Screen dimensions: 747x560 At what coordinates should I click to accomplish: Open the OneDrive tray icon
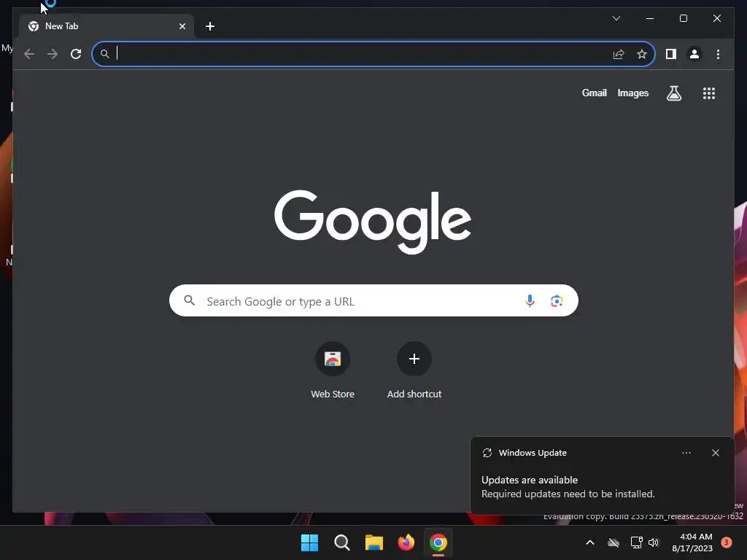pos(613,542)
